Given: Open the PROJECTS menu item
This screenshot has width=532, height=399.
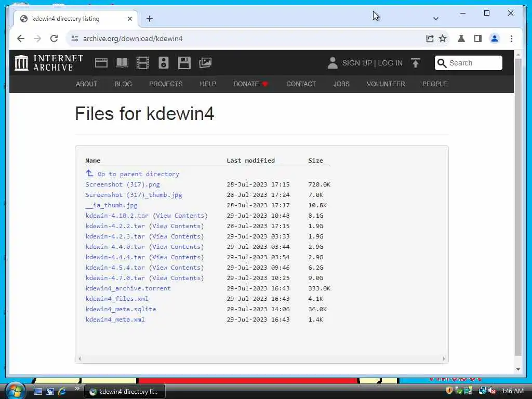Looking at the screenshot, I should [166, 84].
